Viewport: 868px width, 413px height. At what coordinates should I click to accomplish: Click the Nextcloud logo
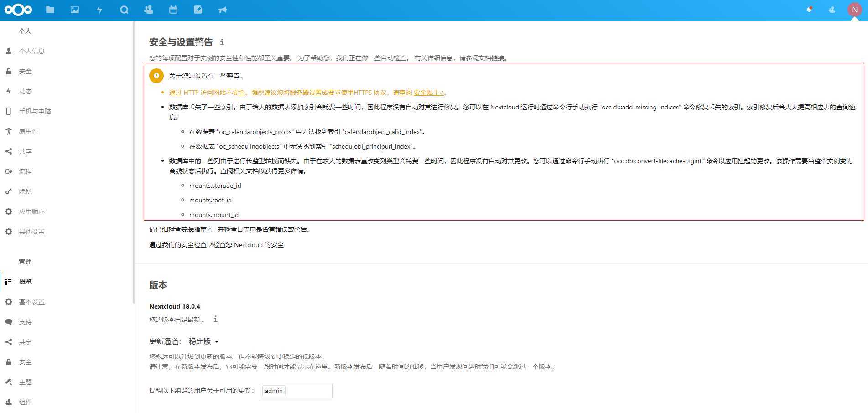click(x=18, y=10)
